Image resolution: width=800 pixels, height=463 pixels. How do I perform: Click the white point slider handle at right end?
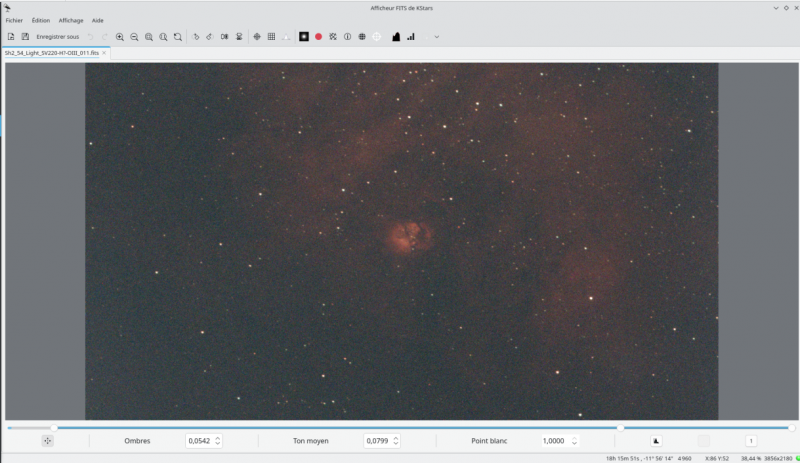tap(791, 428)
